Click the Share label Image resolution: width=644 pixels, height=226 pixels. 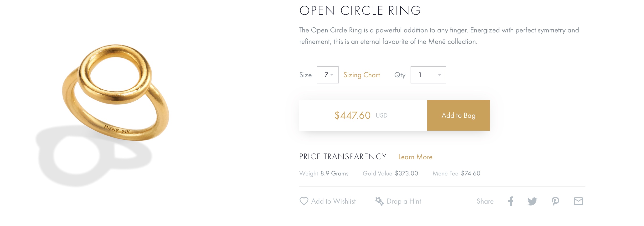tap(485, 201)
